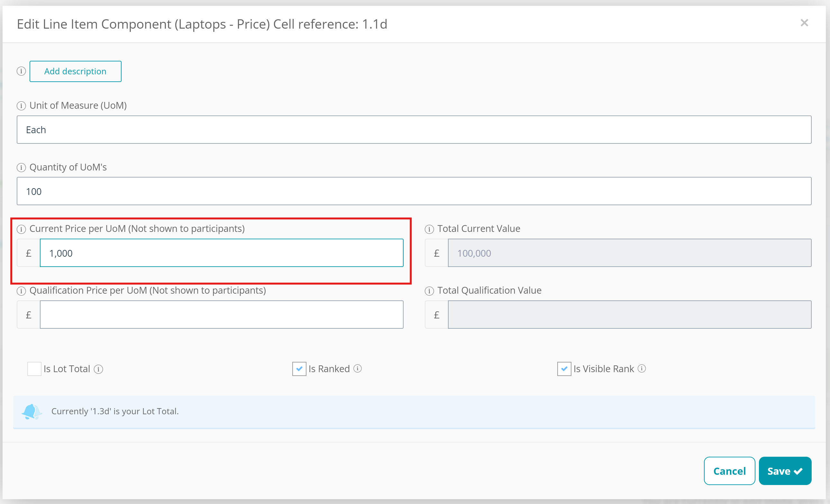Click the 'Is Lot Total' label text
Viewport: 830px width, 504px height.
coord(67,369)
